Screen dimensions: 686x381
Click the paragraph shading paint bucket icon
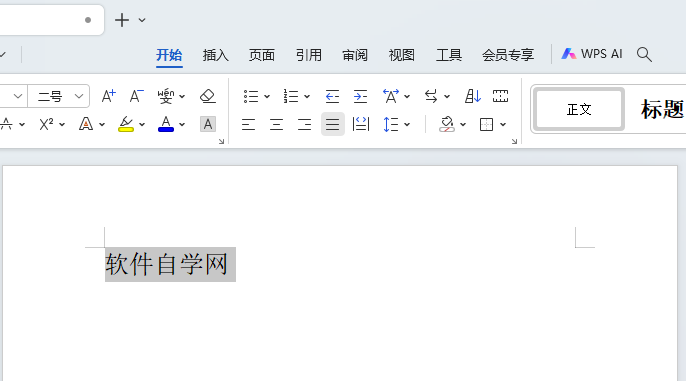pos(447,124)
